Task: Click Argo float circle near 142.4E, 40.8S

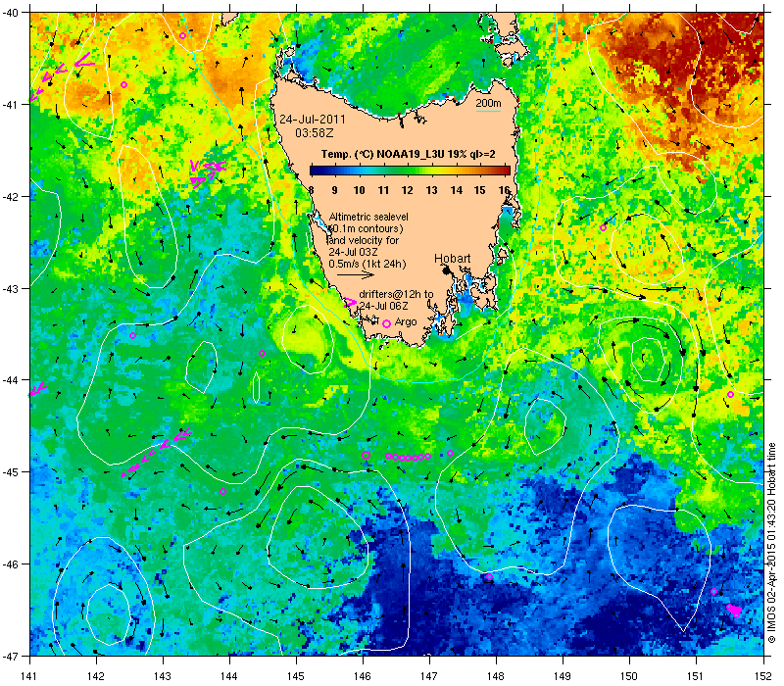Action: [x=124, y=84]
